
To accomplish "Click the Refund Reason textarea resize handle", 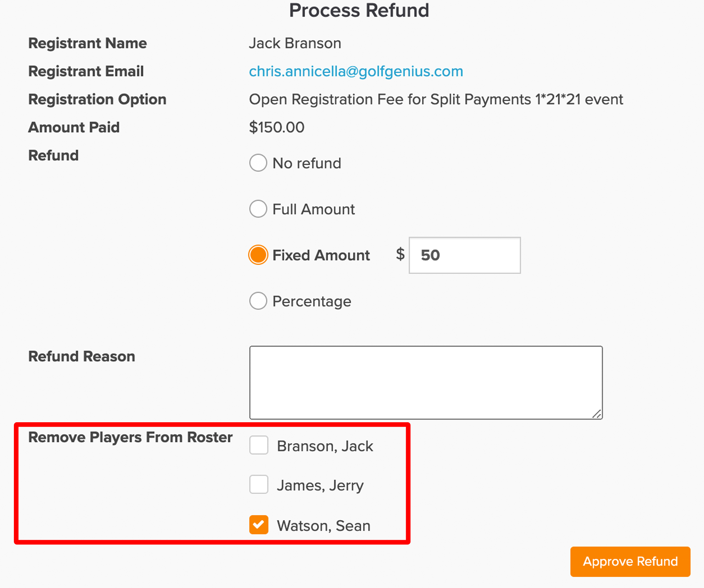I will (597, 414).
